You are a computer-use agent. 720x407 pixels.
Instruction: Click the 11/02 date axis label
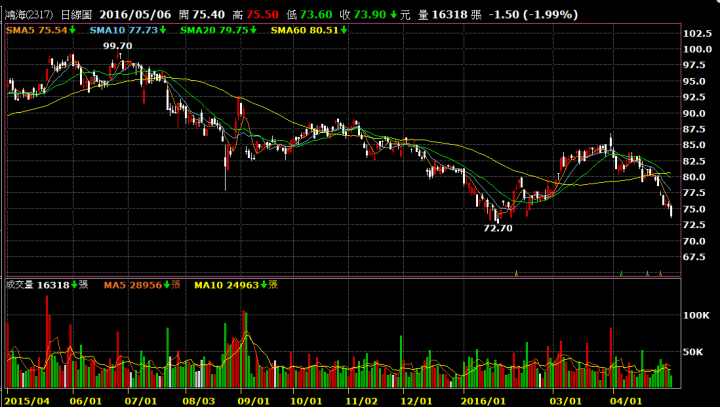361,401
